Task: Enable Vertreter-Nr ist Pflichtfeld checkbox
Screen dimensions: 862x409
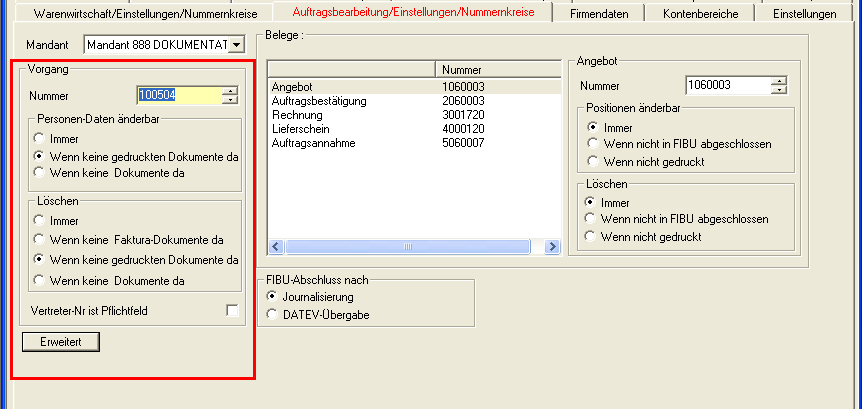Action: click(232, 311)
